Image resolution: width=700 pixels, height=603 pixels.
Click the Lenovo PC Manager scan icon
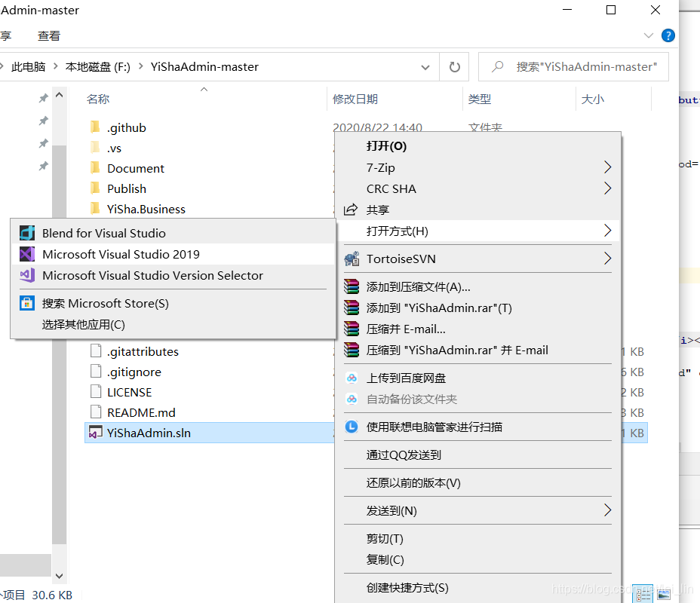click(352, 427)
